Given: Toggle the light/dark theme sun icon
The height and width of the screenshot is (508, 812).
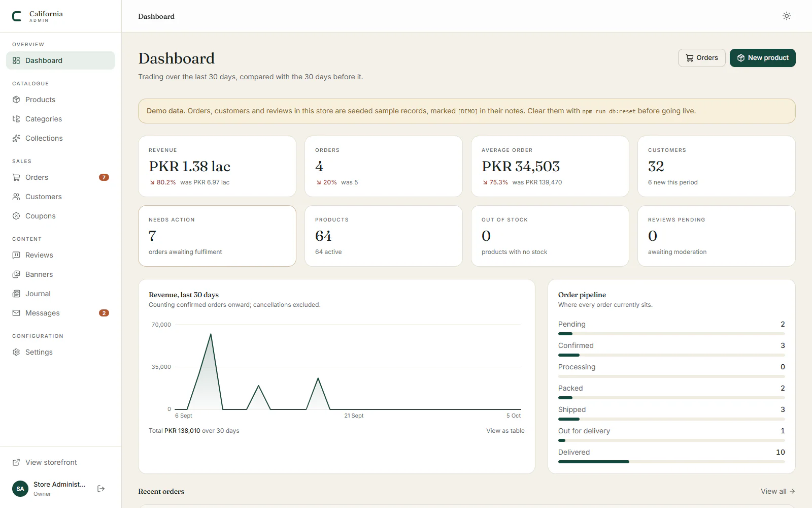Looking at the screenshot, I should pyautogui.click(x=787, y=16).
